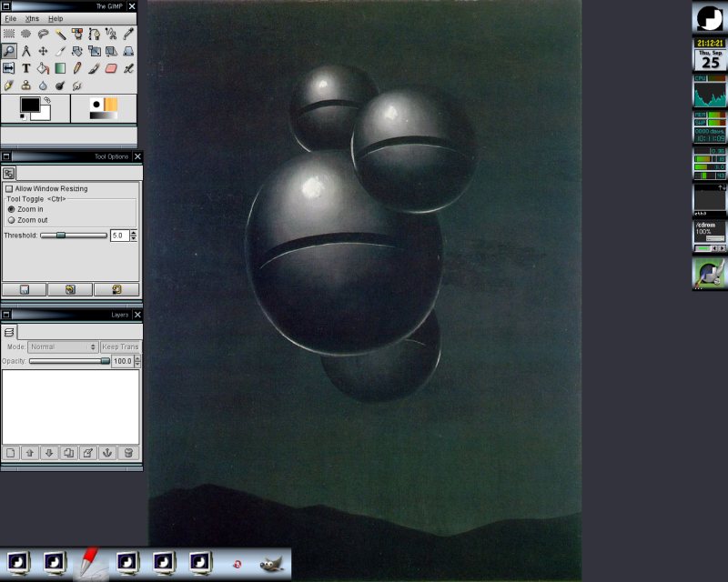Image resolution: width=728 pixels, height=582 pixels.
Task: Click the Tool Options tab icon
Action: coord(8,174)
